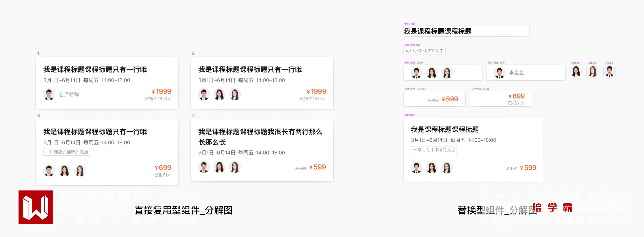Click the male teacher avatar in card 2

pyautogui.click(x=204, y=94)
